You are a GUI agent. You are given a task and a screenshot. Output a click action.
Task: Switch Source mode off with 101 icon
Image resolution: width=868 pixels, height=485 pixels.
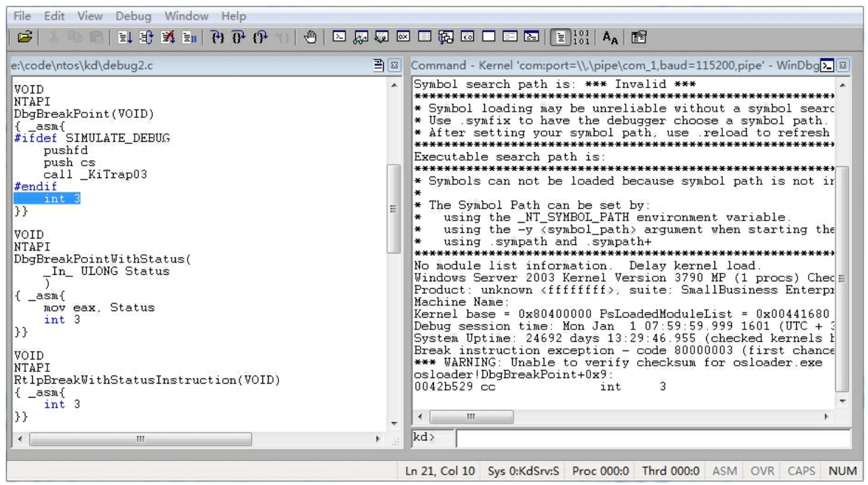(x=581, y=37)
